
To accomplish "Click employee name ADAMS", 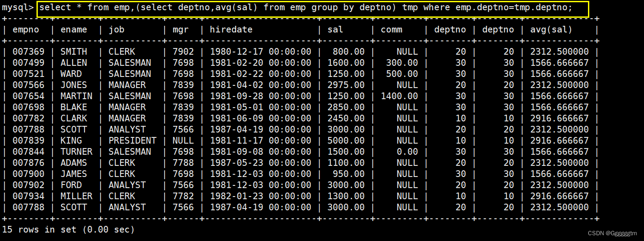I will [x=74, y=163].
